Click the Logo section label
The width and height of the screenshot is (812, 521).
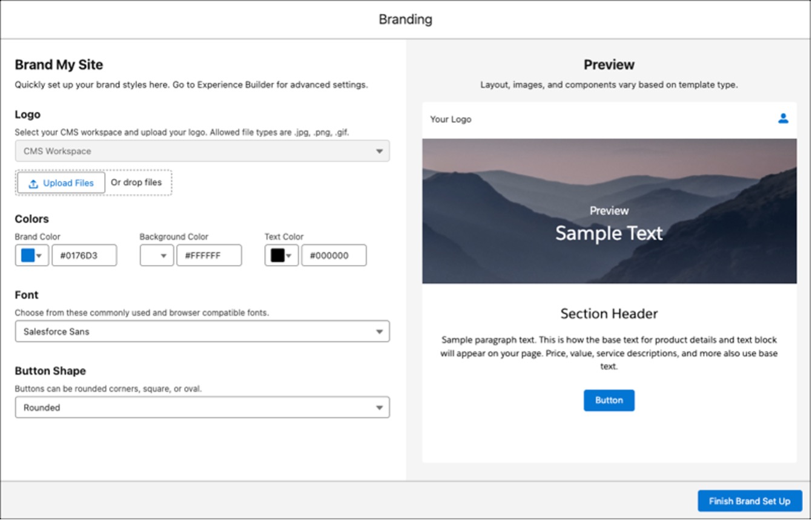[x=28, y=114]
